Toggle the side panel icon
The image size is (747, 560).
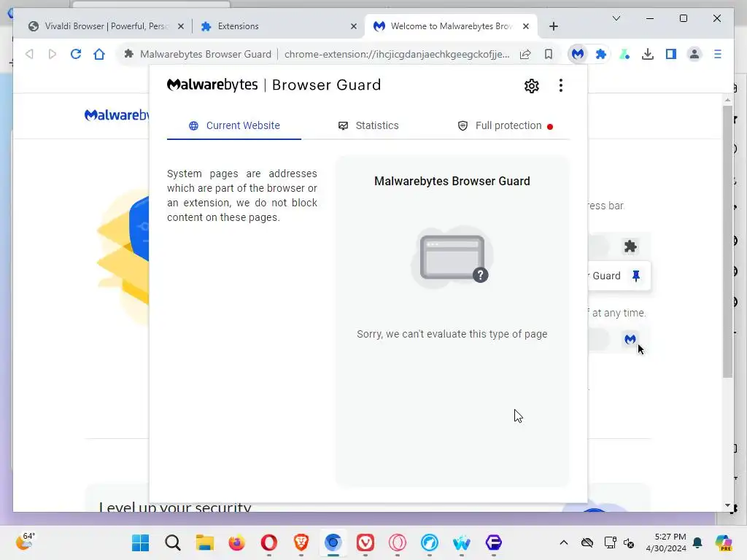[x=671, y=54]
